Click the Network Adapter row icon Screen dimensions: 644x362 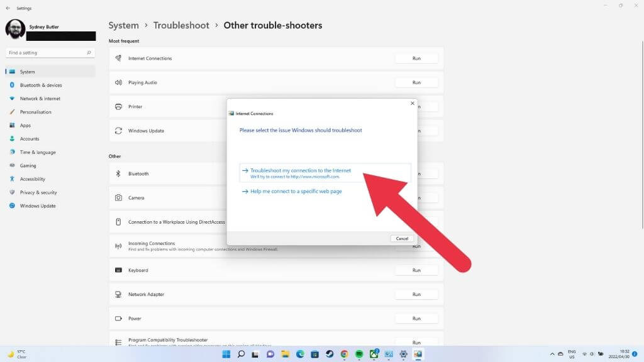click(x=118, y=294)
